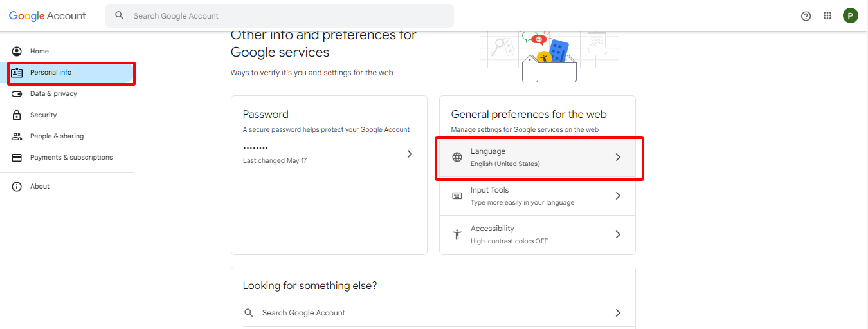Click the About sidebar link

click(x=40, y=187)
